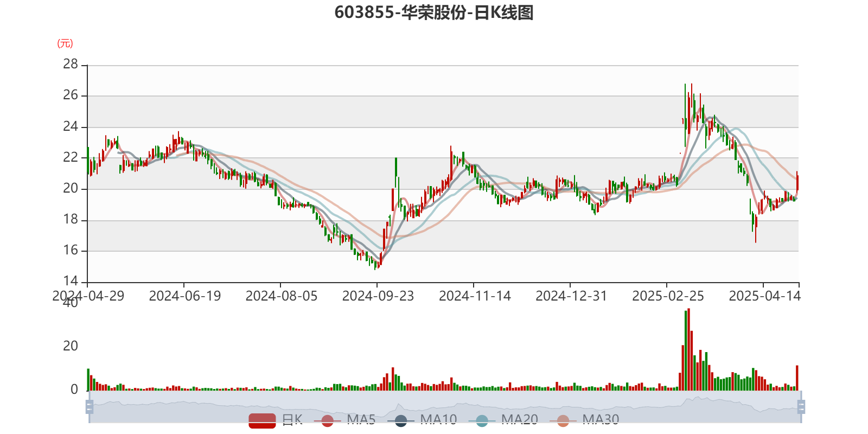This screenshot has width=868, height=434.
Task: Click the (元) unit label above the price axis
Action: click(x=65, y=43)
